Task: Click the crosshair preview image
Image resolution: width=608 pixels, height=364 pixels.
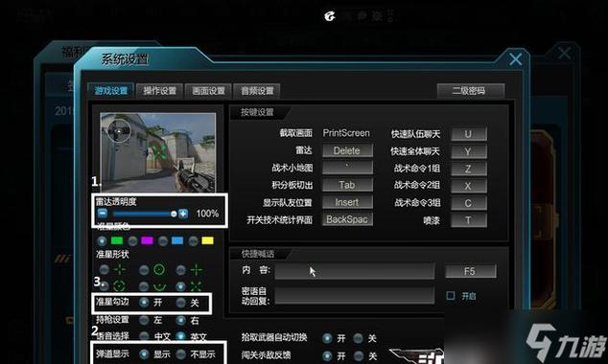Action: (158, 152)
